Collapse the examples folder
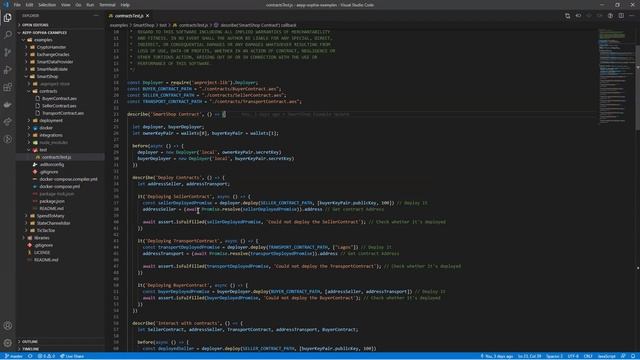This screenshot has height=360, width=640. [60, 40]
